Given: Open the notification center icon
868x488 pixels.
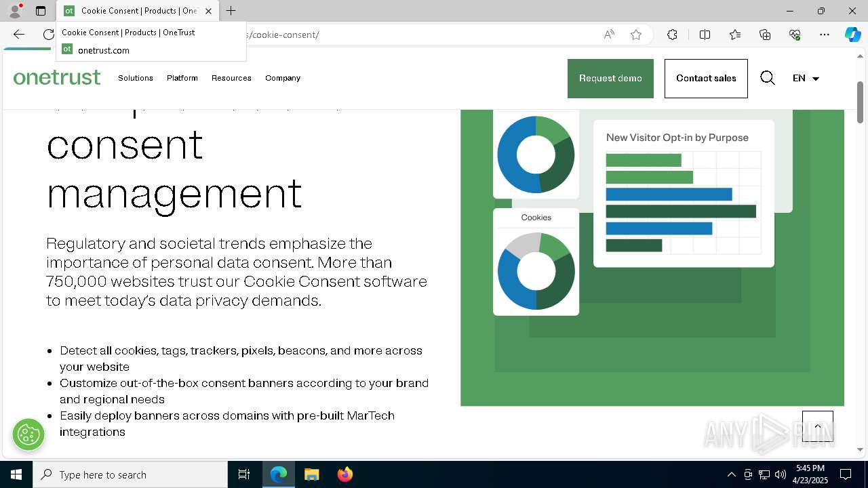Looking at the screenshot, I should pos(846,474).
